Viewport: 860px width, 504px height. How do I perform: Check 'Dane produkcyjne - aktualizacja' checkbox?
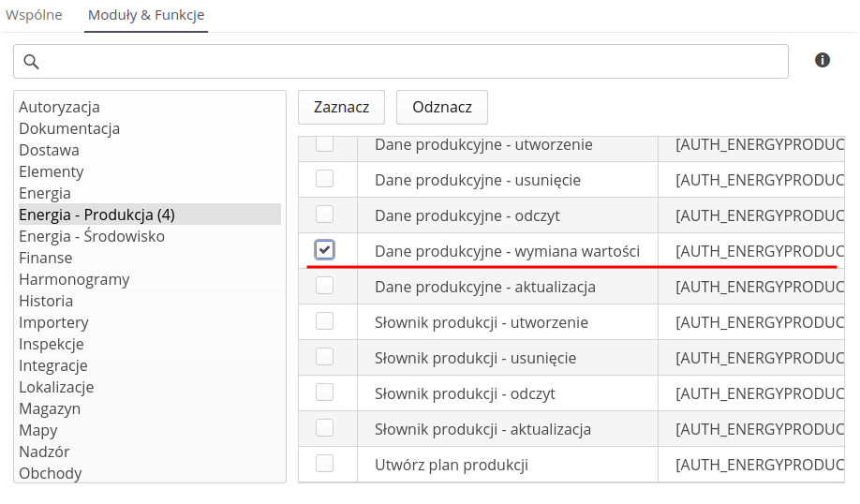coord(324,286)
